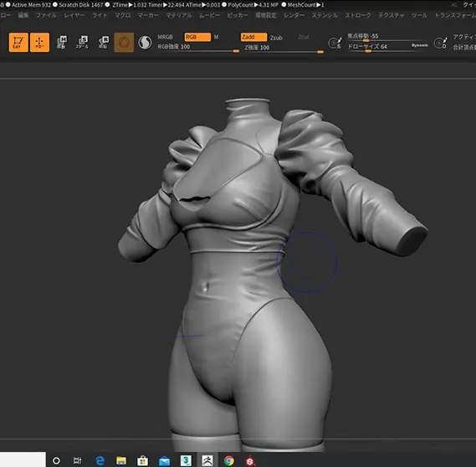Open the ムービー menu

(209, 15)
